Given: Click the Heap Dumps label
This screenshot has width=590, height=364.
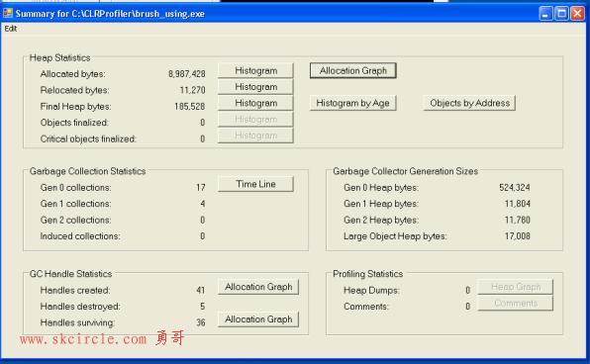Looking at the screenshot, I should 371,290.
